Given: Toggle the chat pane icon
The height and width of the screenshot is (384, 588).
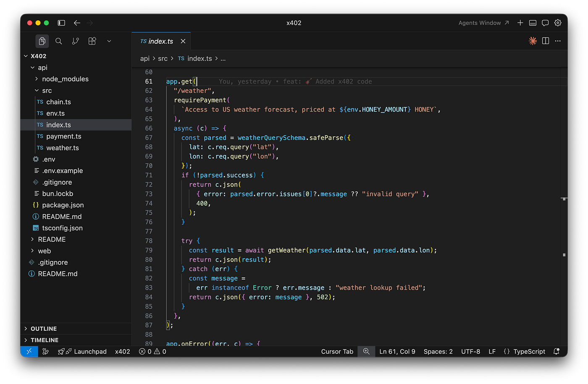Looking at the screenshot, I should click(x=545, y=23).
